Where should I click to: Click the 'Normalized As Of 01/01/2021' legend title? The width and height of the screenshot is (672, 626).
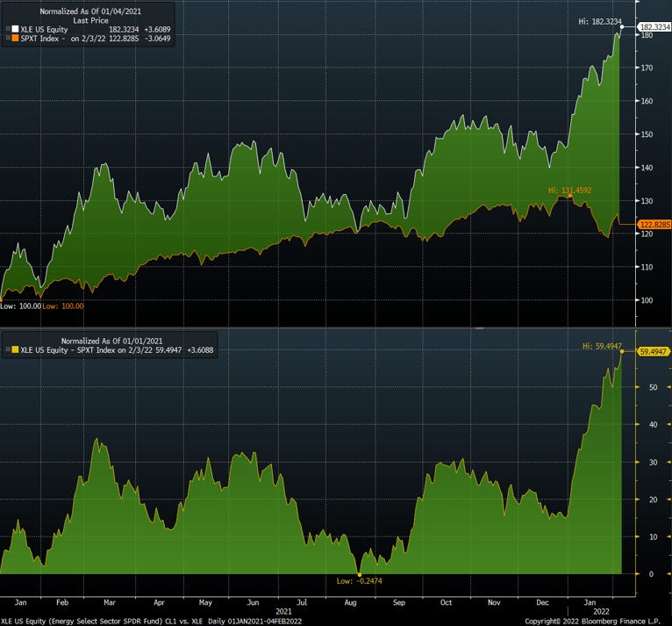point(112,341)
